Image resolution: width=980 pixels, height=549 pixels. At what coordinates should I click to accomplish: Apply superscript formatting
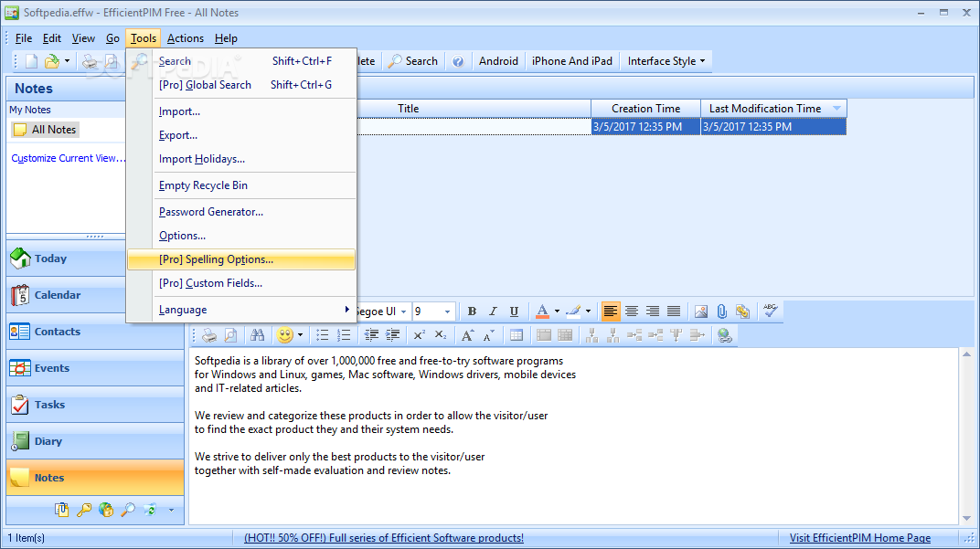(420, 335)
